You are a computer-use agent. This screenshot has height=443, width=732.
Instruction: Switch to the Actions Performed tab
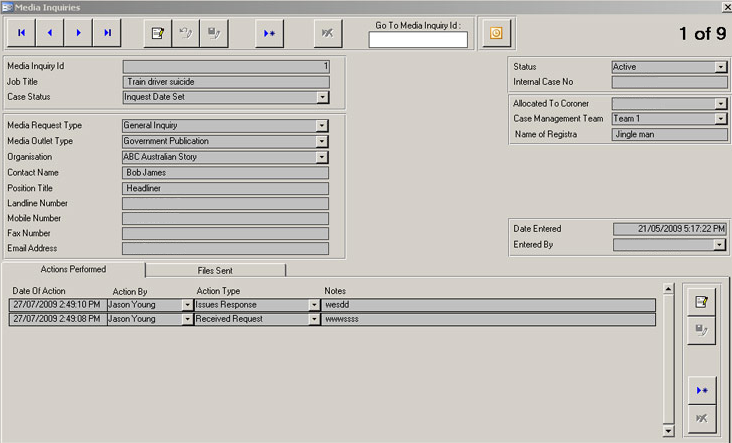click(x=73, y=269)
